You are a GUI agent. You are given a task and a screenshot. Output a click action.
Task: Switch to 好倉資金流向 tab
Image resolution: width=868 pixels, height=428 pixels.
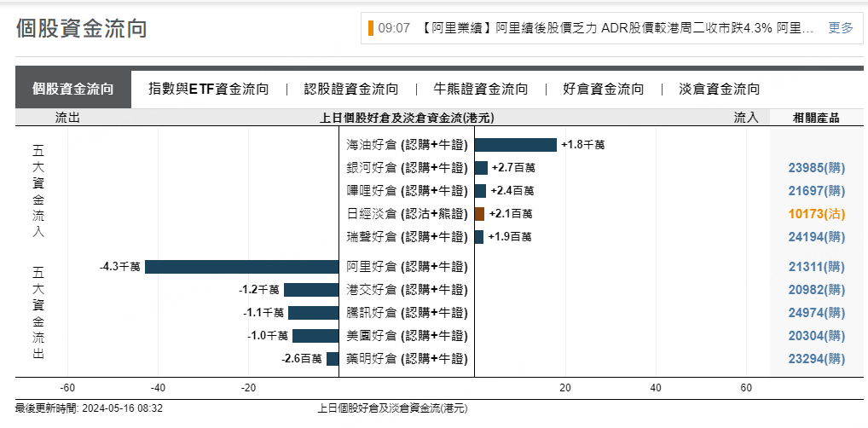604,90
